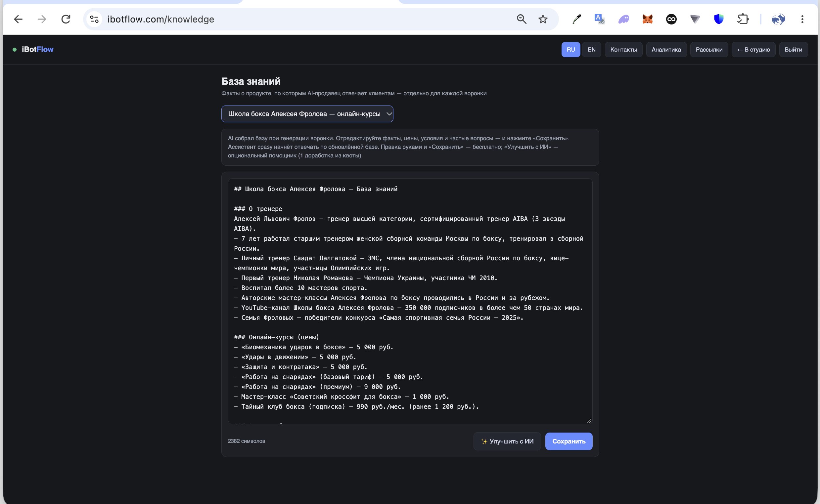The image size is (820, 504).
Task: Open the Контакты section
Action: (x=623, y=50)
